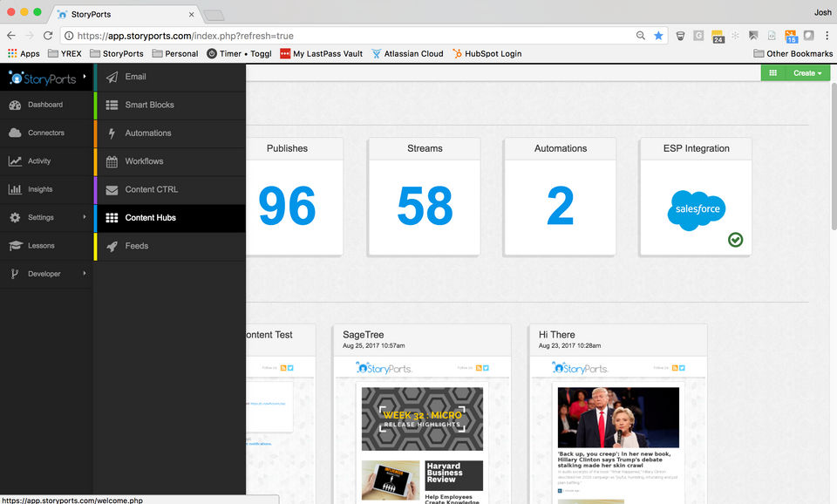Open the Connectors sidebar link

click(46, 133)
